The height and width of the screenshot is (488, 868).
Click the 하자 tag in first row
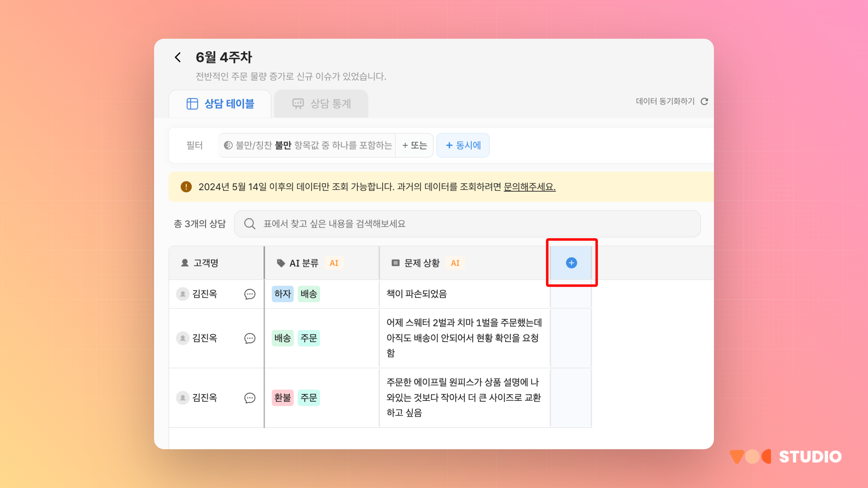282,294
